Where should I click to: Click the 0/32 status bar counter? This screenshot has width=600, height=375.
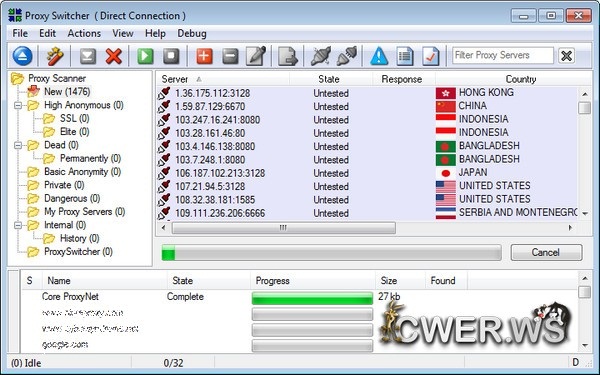click(x=173, y=363)
